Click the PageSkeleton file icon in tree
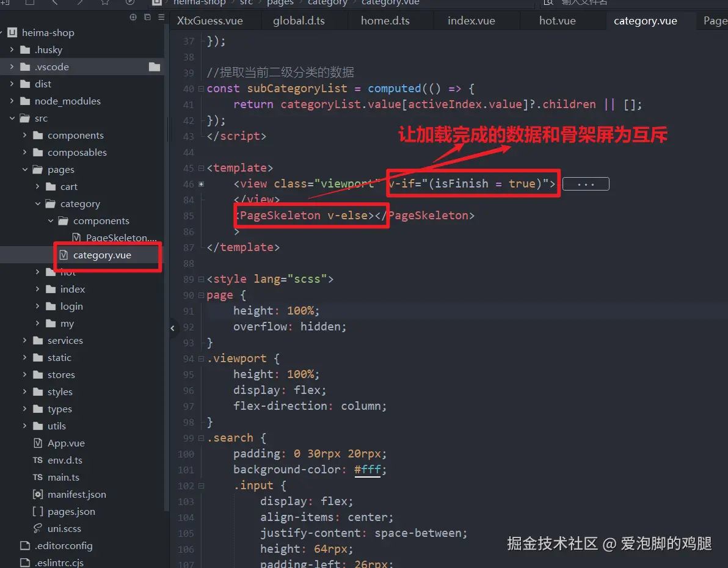728x568 pixels. point(76,238)
